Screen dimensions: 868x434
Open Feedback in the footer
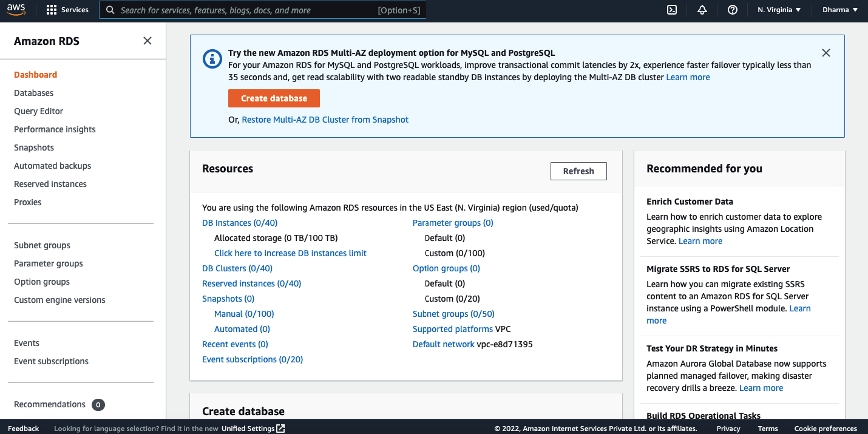coord(23,429)
